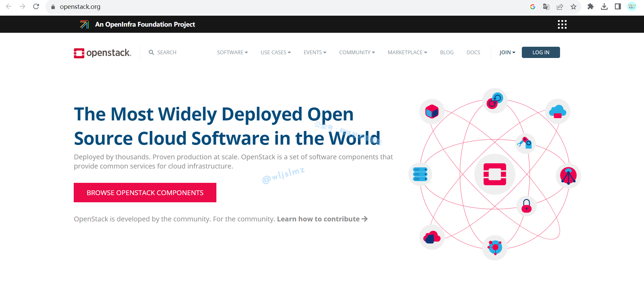Click the red cloud icon in diagram
The width and height of the screenshot is (644, 307).
(432, 237)
